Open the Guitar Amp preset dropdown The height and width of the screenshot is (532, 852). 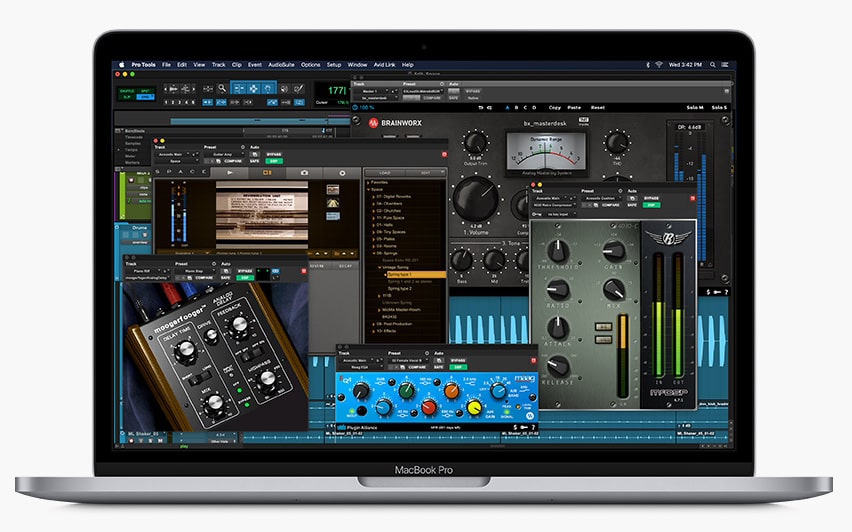click(221, 155)
